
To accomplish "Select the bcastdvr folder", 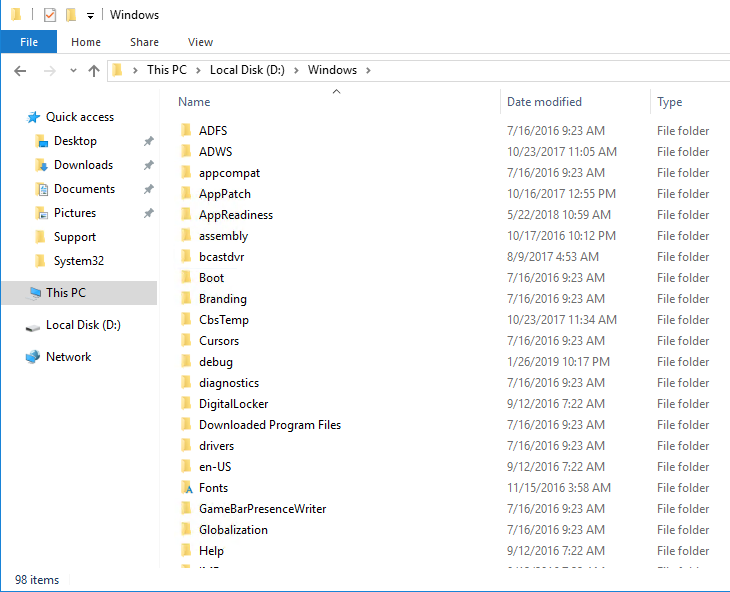I will click(x=222, y=257).
